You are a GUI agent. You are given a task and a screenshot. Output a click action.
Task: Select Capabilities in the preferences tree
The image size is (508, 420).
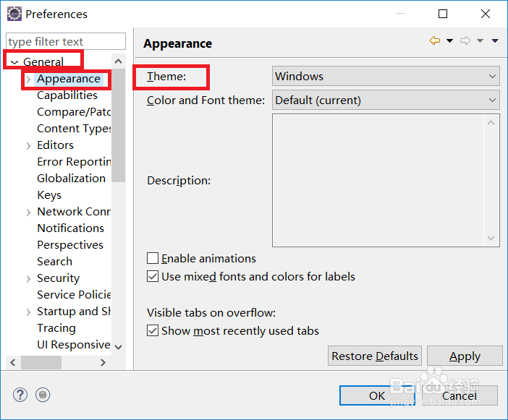(67, 95)
